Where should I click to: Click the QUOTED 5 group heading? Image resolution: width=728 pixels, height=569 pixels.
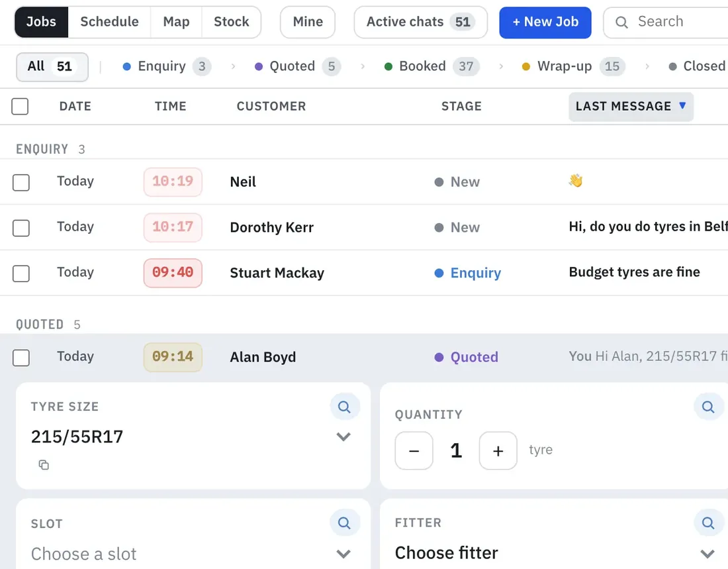tap(48, 325)
